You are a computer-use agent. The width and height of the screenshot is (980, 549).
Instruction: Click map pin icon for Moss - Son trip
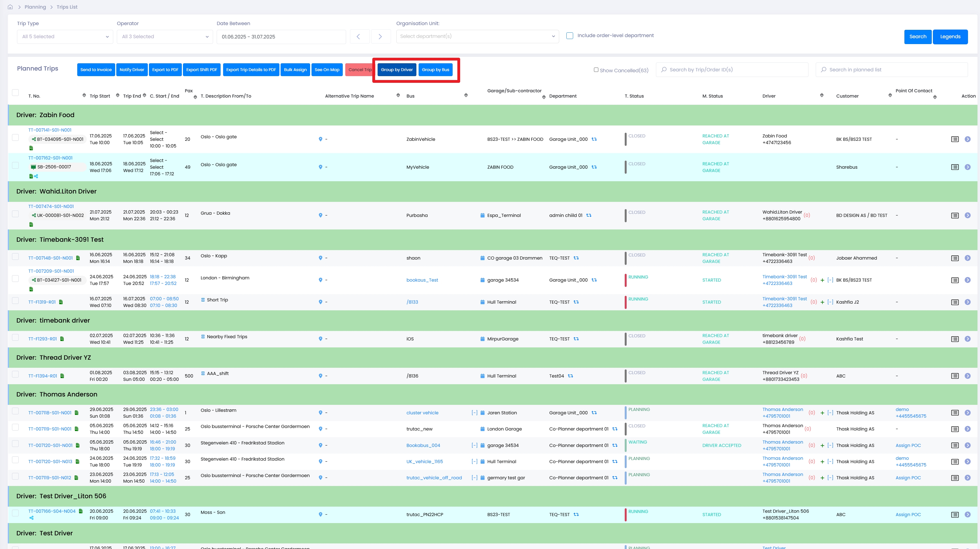[x=320, y=515]
